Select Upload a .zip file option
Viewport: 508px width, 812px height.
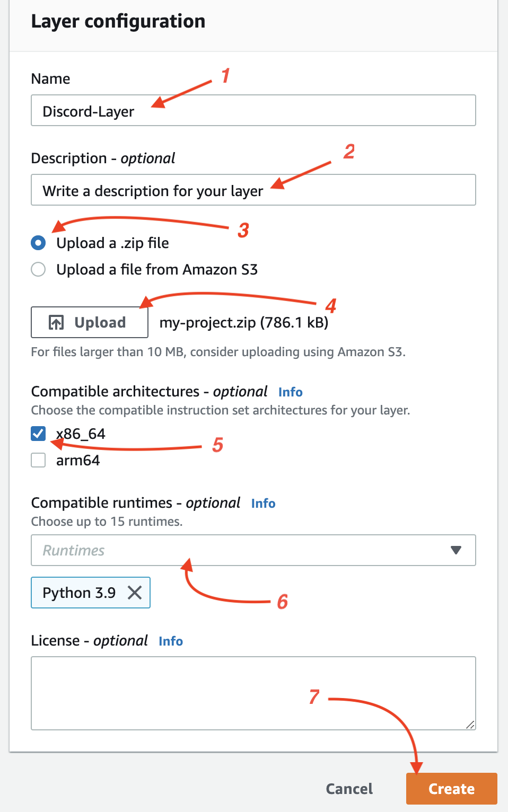38,243
